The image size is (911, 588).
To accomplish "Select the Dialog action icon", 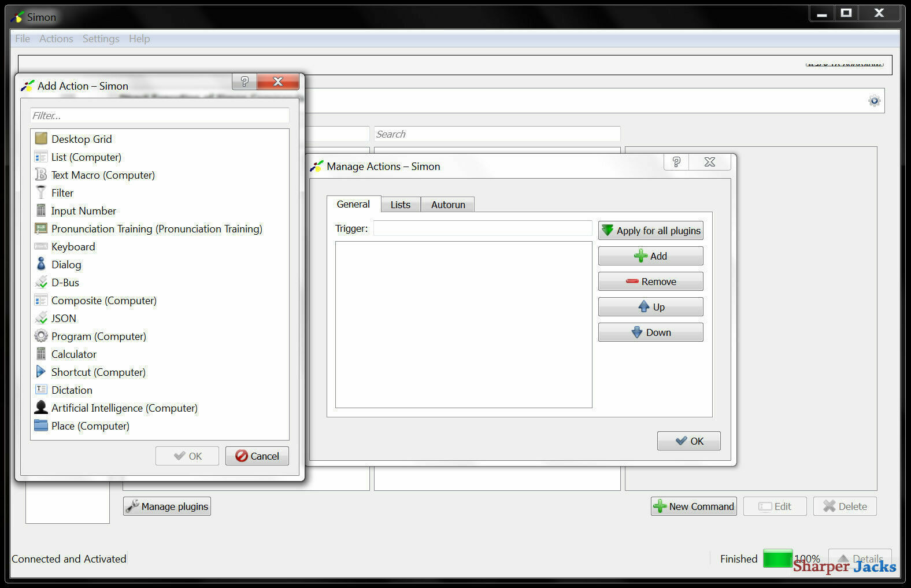I will pyautogui.click(x=41, y=264).
